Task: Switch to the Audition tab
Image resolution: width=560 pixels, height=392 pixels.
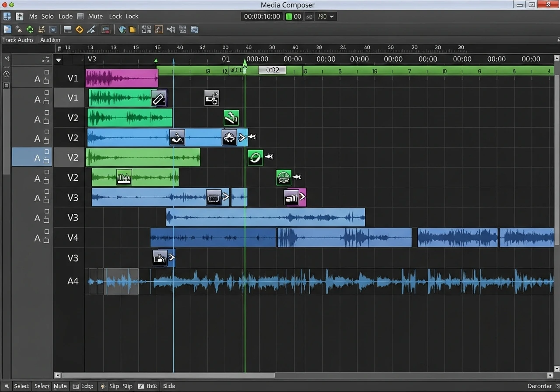Action: click(x=49, y=40)
